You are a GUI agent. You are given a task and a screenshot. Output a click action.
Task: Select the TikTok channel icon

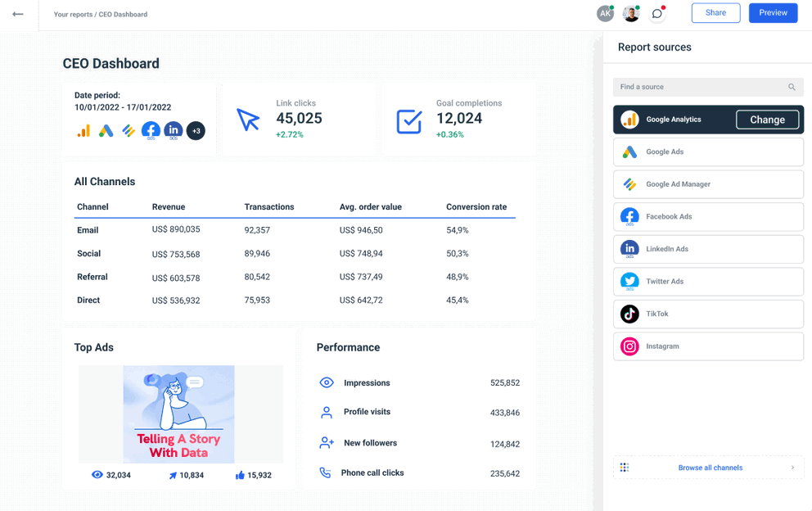pos(629,314)
